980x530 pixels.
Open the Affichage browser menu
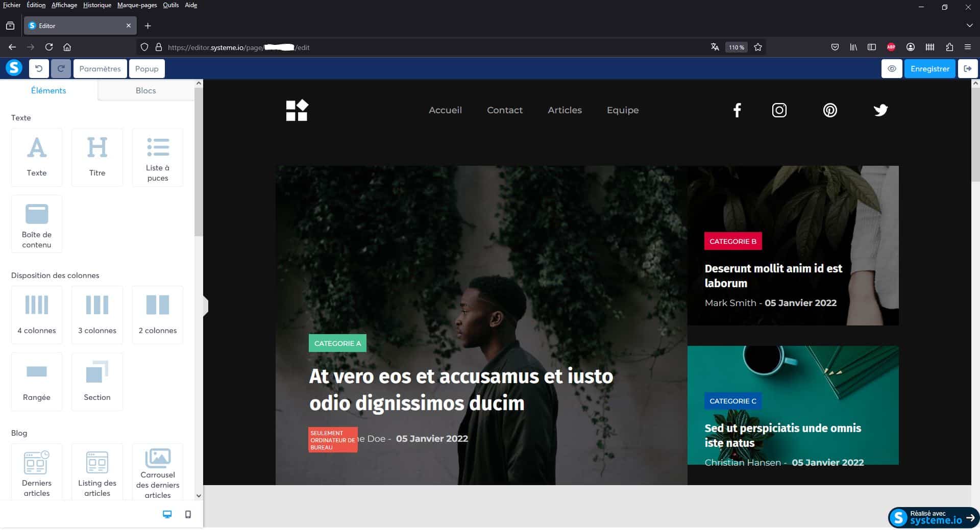(x=64, y=5)
